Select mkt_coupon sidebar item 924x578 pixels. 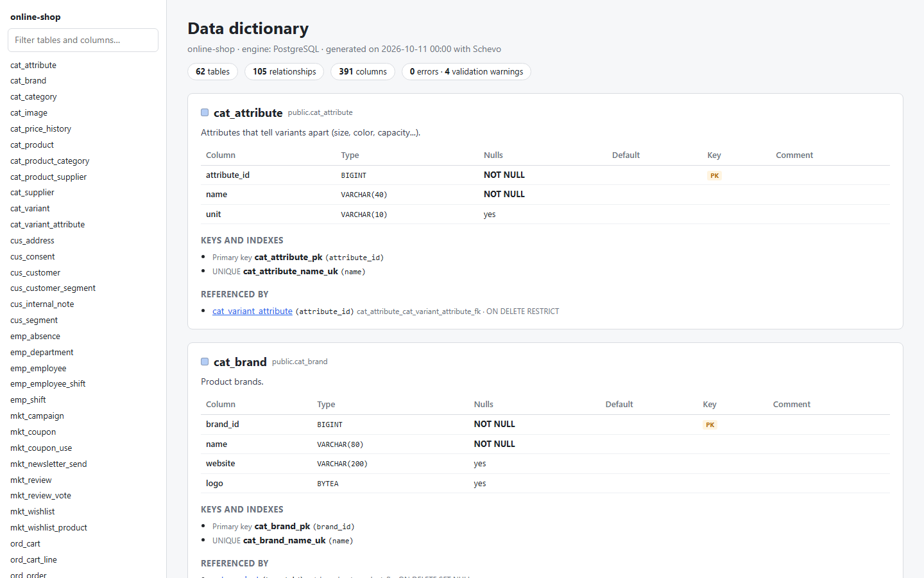point(33,432)
